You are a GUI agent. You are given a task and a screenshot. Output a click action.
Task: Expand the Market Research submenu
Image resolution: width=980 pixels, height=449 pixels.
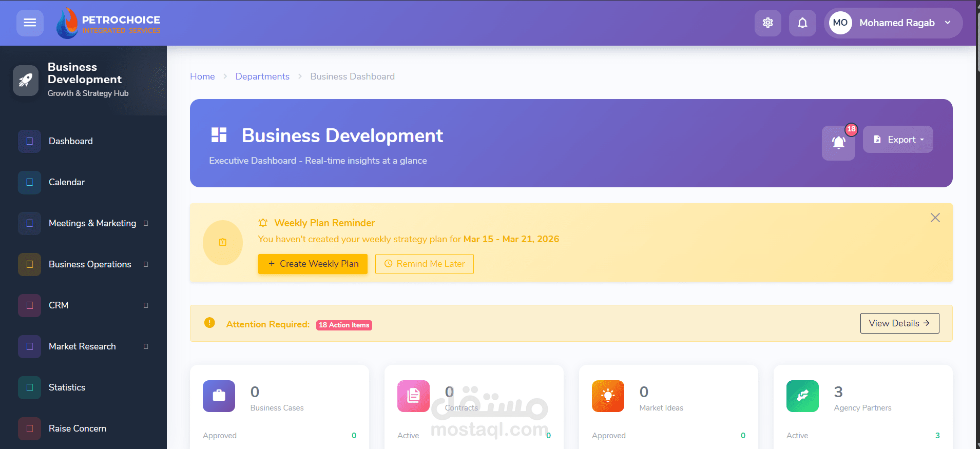146,346
